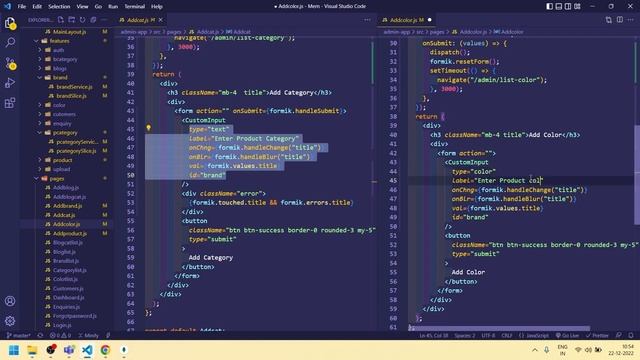The height and width of the screenshot is (360, 640).
Task: Open the Explorer view in activity bar
Action: 10,23
